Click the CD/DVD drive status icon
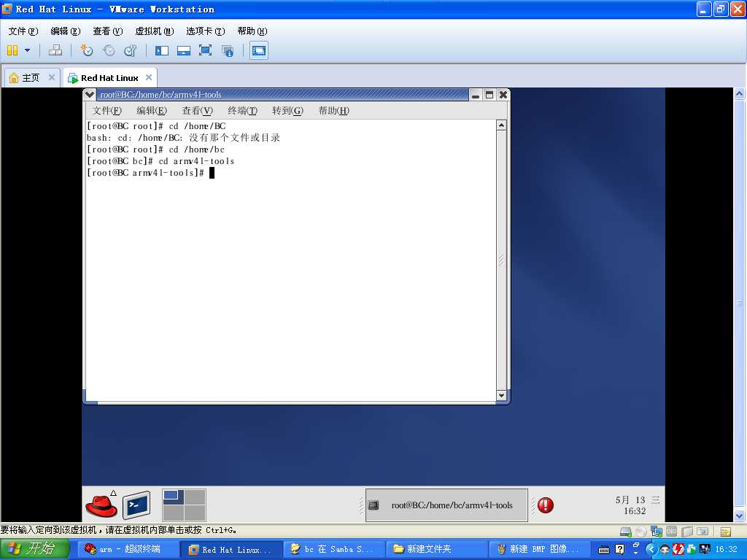The width and height of the screenshot is (747, 560). [x=641, y=532]
